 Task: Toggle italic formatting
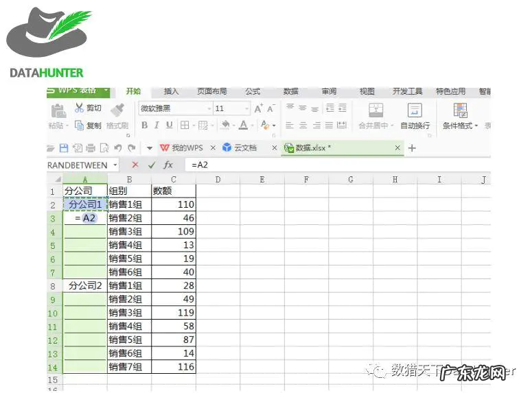[157, 125]
